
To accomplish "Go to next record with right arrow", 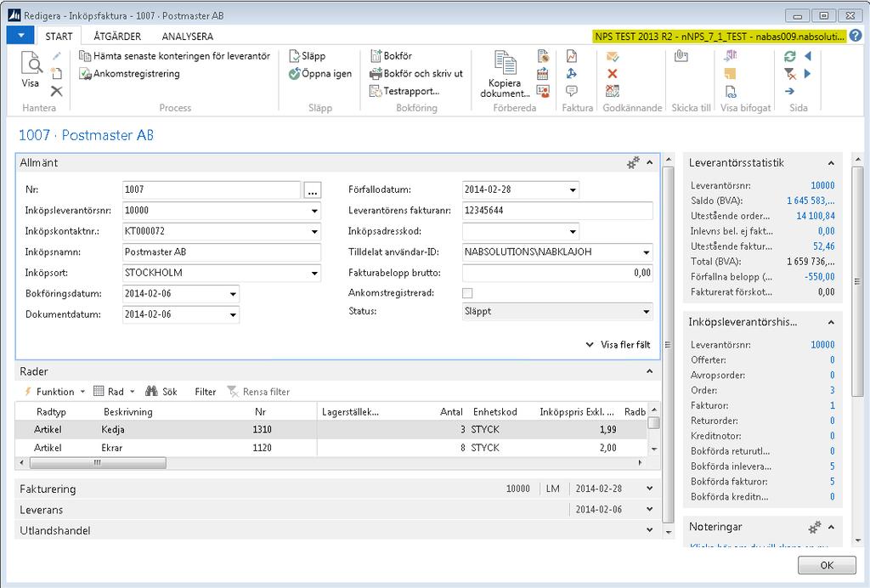I will (808, 73).
